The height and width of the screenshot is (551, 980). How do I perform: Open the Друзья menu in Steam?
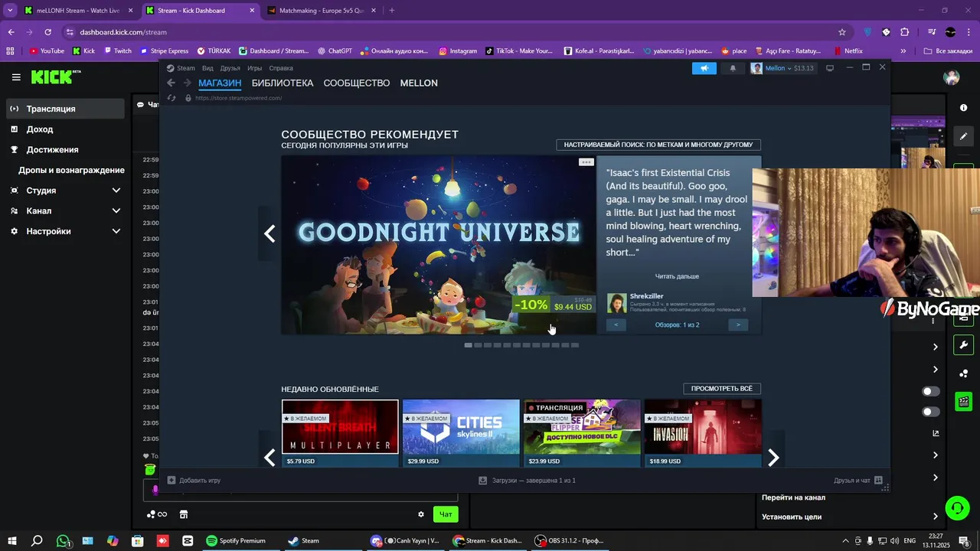point(230,68)
